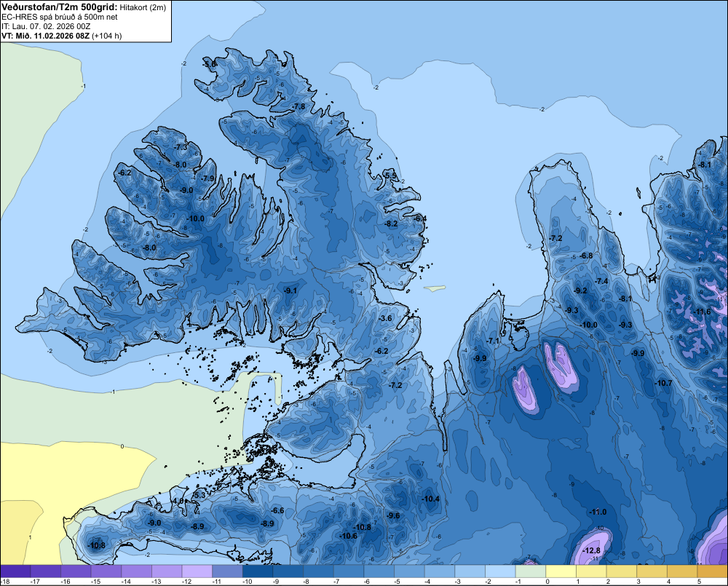The width and height of the screenshot is (728, 586).
Task: Click the -11.6 temperature value
Action: [x=702, y=312]
